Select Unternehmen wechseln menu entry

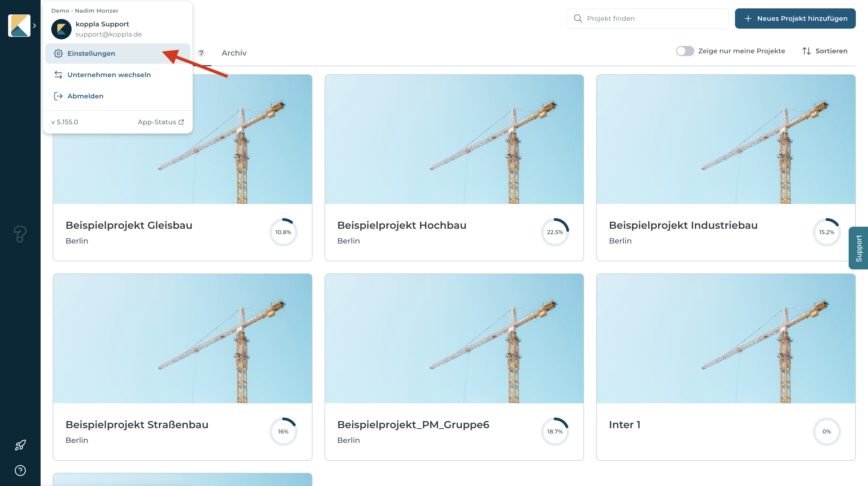[118, 75]
